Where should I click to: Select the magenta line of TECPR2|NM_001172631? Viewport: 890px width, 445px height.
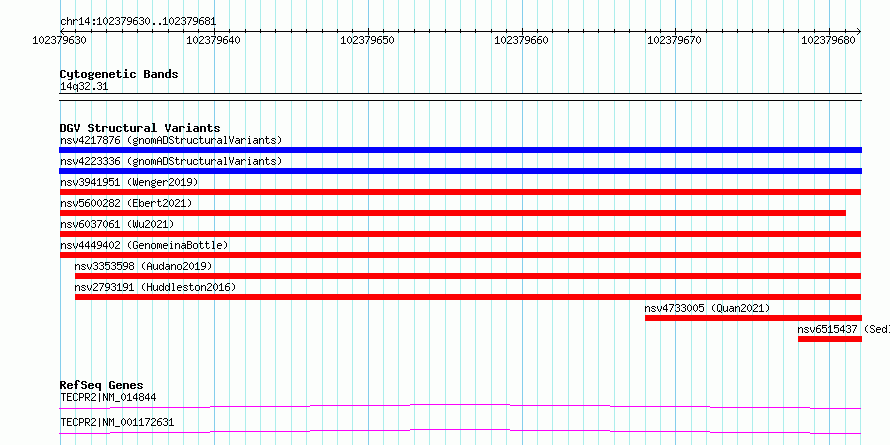click(460, 431)
